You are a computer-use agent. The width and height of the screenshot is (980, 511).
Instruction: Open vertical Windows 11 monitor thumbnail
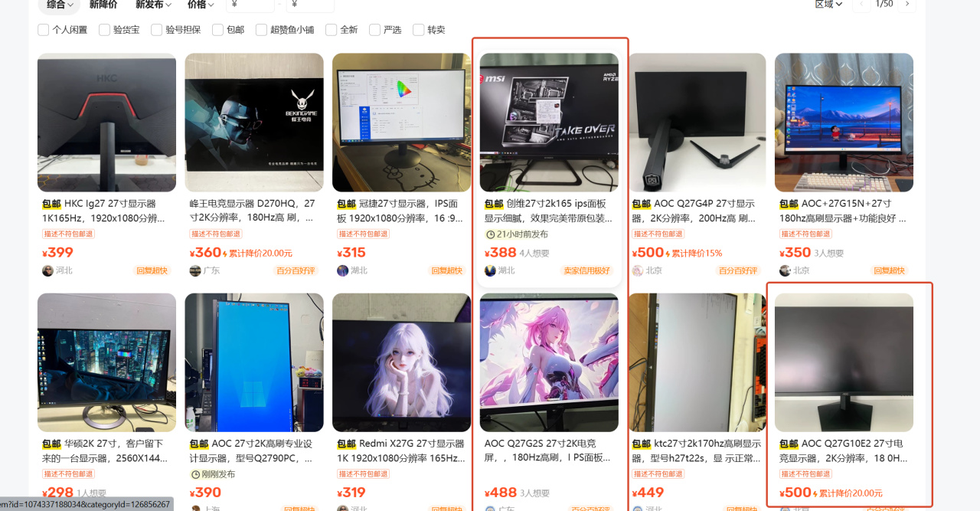click(x=254, y=362)
